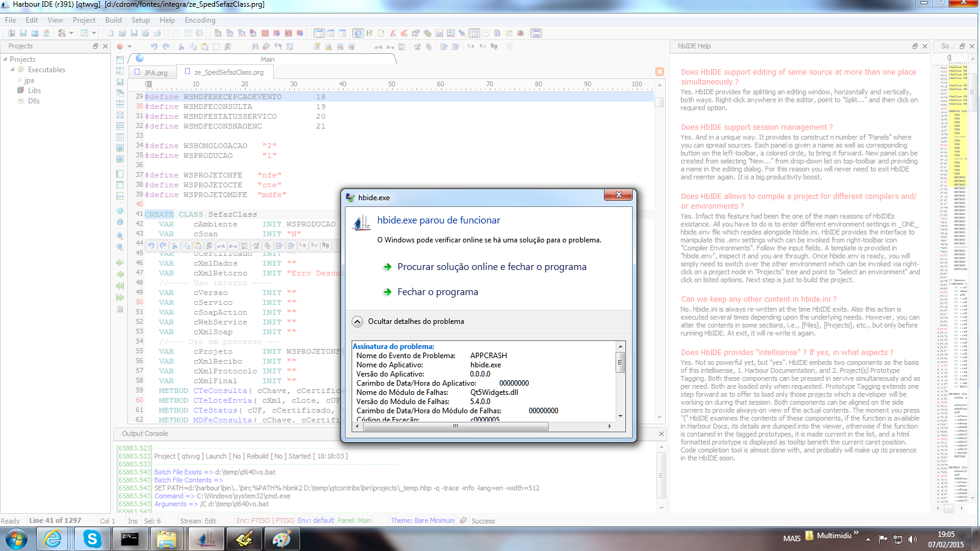980x551 pixels.
Task: Click the help question mark toolbar icon
Action: point(358,33)
